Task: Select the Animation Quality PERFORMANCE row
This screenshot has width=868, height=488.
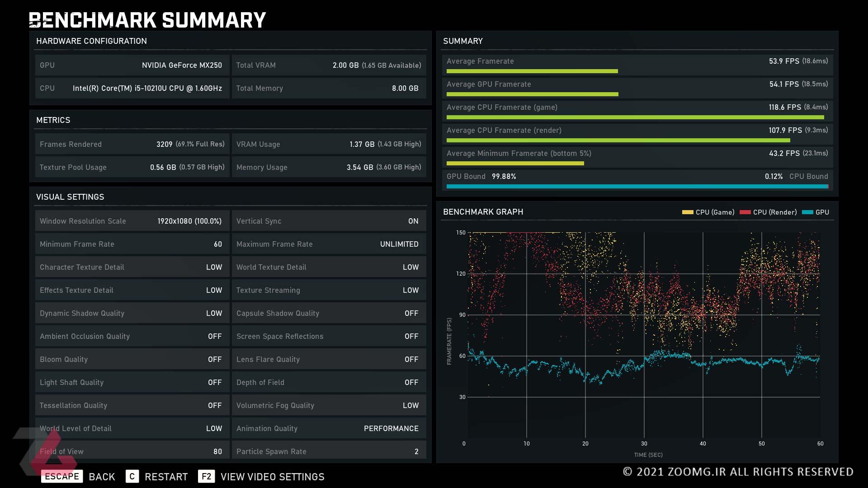Action: 329,428
